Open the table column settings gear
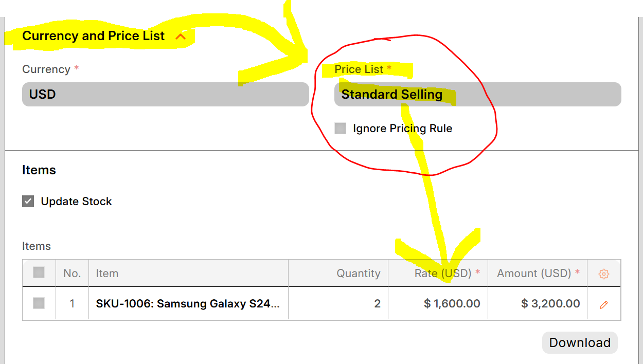Viewport: 643px width, 364px height. coord(604,274)
